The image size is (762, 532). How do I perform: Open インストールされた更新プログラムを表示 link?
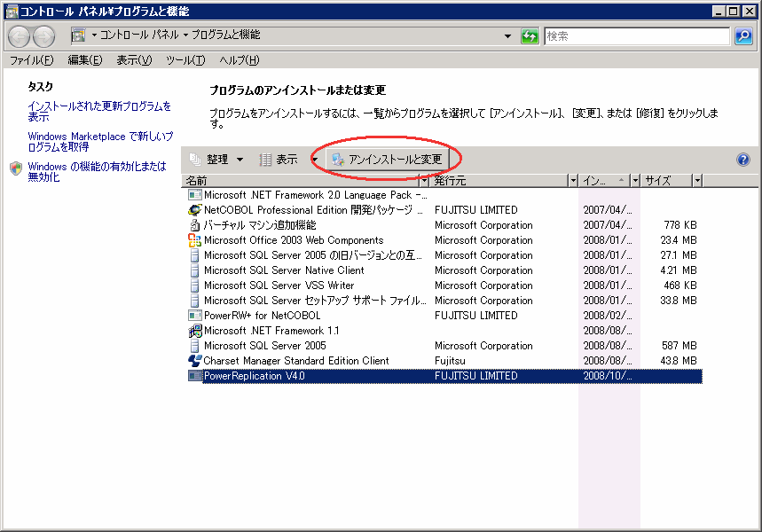click(99, 111)
